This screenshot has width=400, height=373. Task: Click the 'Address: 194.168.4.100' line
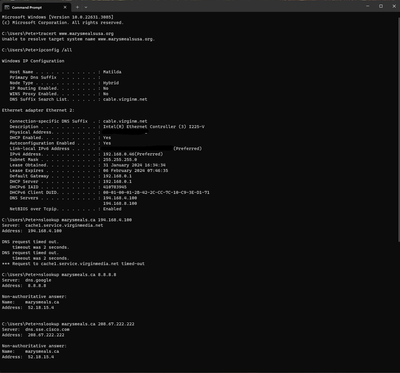tap(32, 231)
